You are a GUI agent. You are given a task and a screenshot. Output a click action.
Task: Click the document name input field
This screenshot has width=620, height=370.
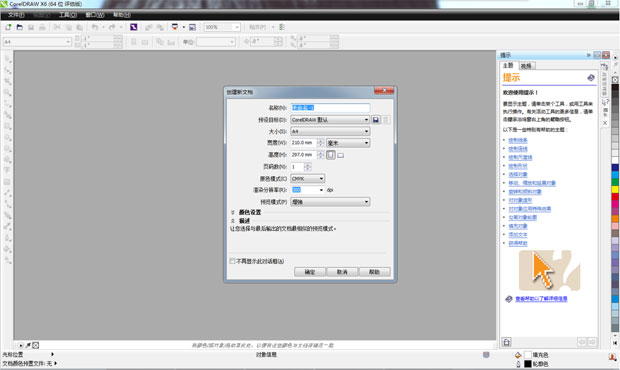tap(330, 108)
